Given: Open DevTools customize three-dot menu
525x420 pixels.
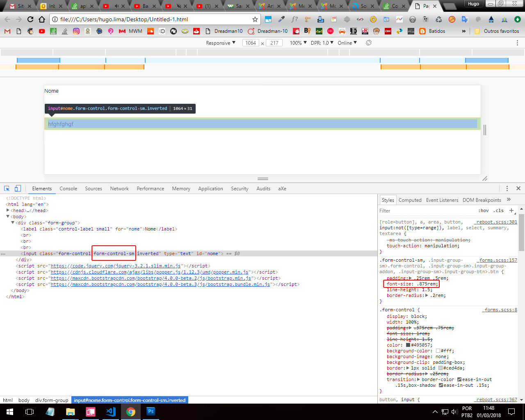Looking at the screenshot, I should (507, 188).
